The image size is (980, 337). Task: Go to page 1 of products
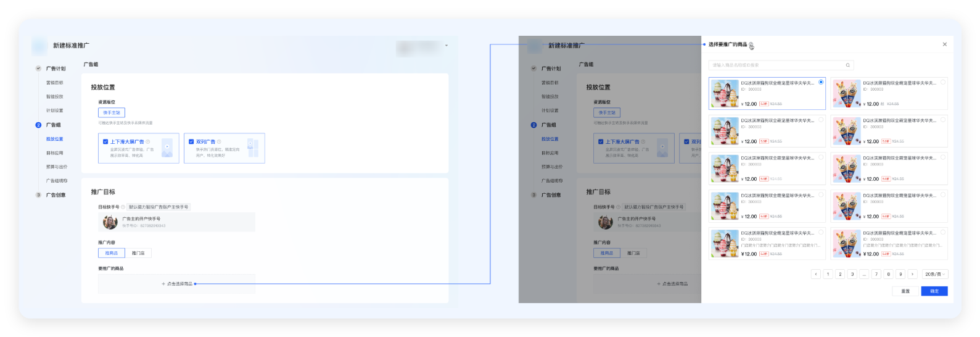pos(828,274)
